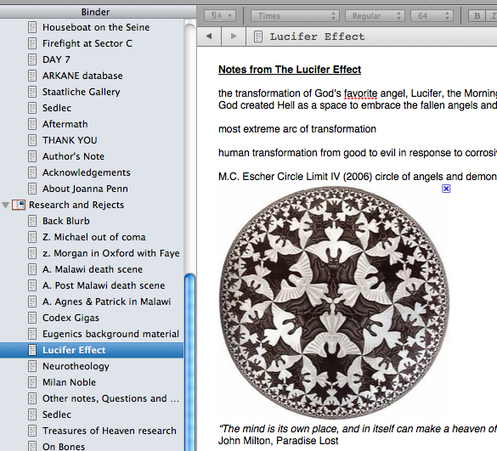Click document icon next to Staatliche Gallery

point(32,92)
